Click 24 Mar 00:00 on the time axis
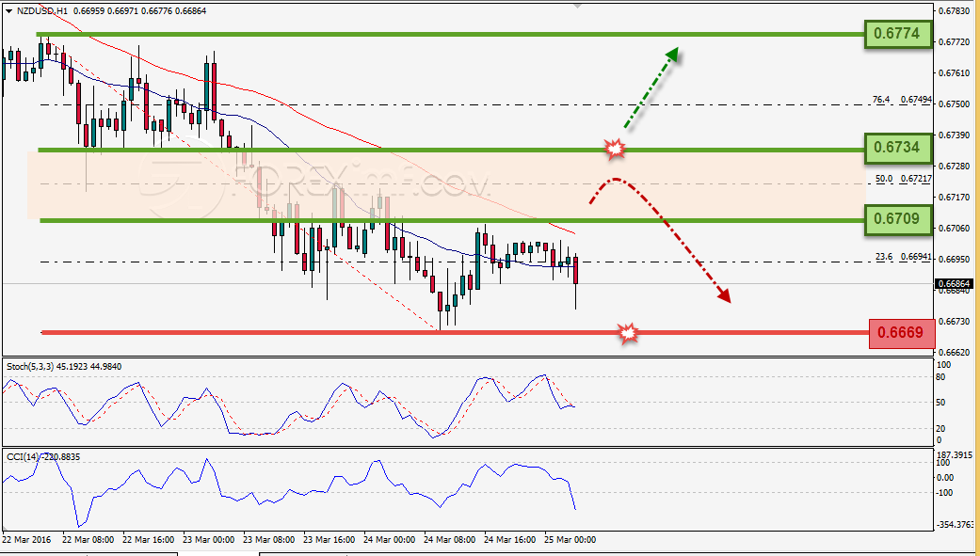The width and height of the screenshot is (980, 556). tap(389, 540)
